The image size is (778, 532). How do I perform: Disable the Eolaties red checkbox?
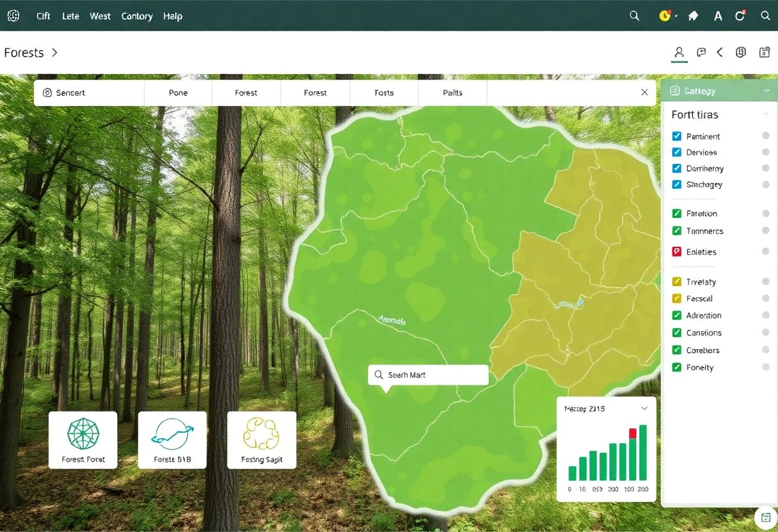point(677,251)
